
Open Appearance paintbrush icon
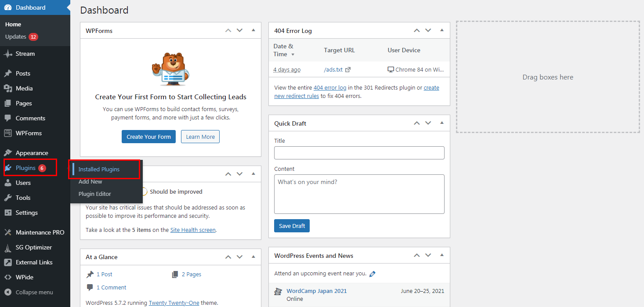(x=8, y=153)
